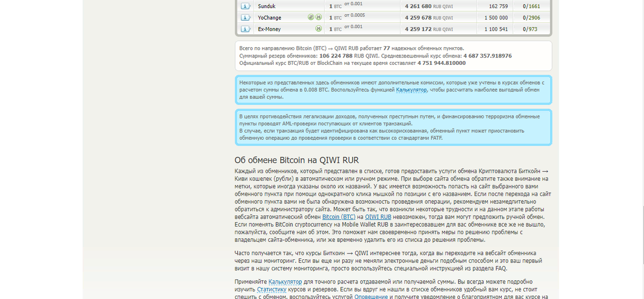Screen dimensions: 644x299
Task: Open Sunduk reviews count 0/1661
Action: pos(531,6)
